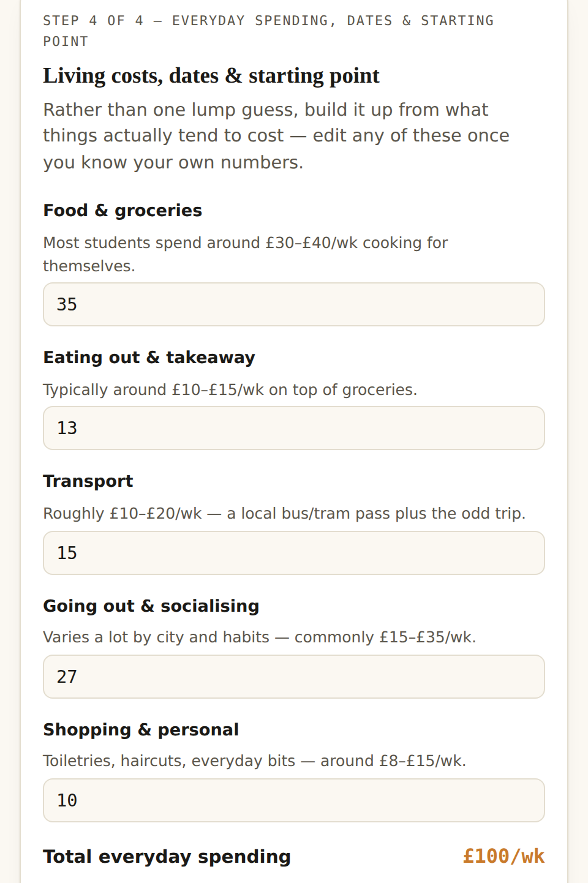Click the local bus/tram pass hint text

coord(284,514)
